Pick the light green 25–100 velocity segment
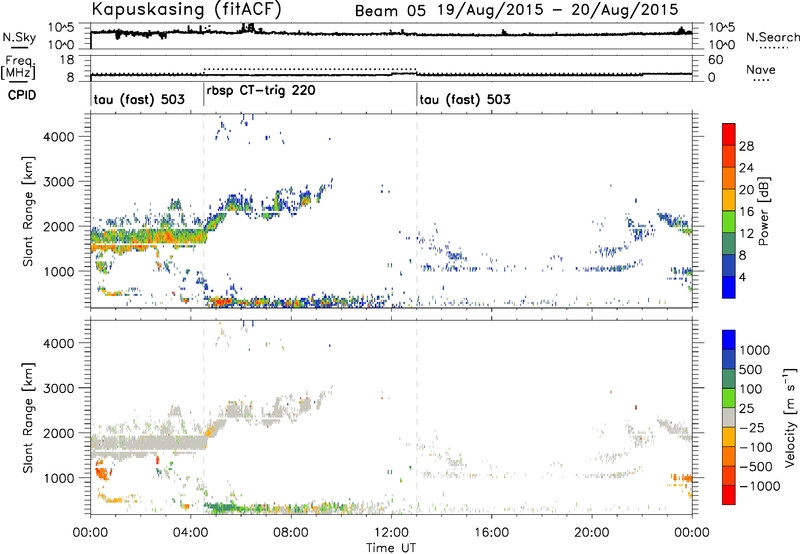Screen dimensions: 800x554 pos(729,398)
